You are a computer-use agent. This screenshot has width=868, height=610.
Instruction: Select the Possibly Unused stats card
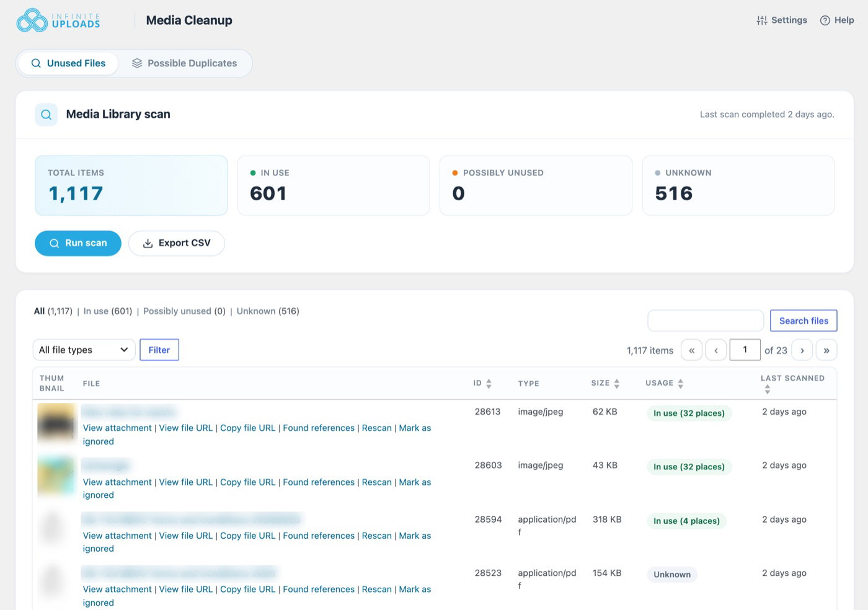click(536, 185)
